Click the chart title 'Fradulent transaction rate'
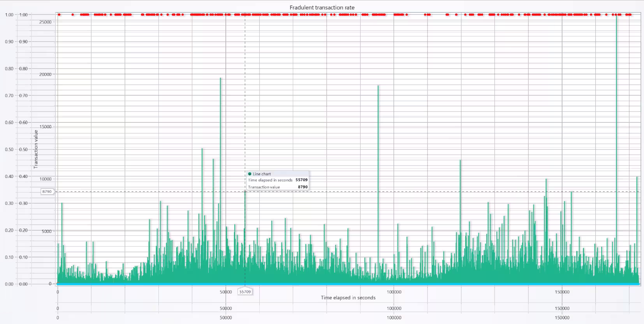Screen dimensions: 644x324 pyautogui.click(x=322, y=7)
